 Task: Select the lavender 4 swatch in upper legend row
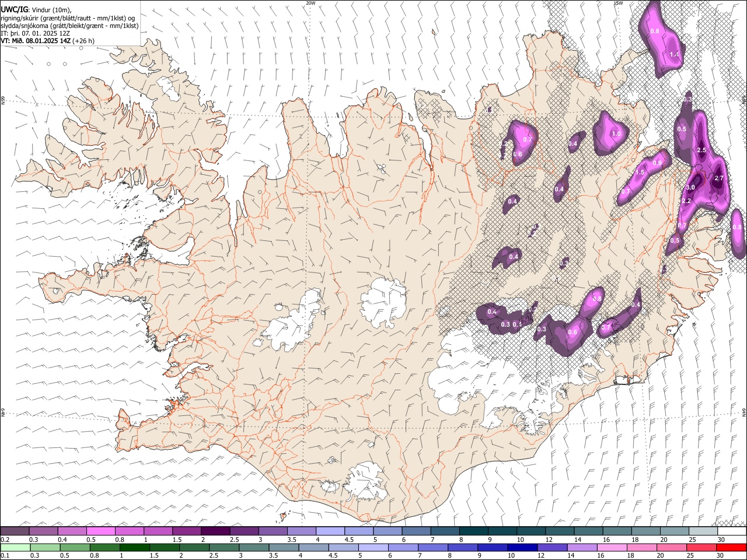[x=329, y=531]
